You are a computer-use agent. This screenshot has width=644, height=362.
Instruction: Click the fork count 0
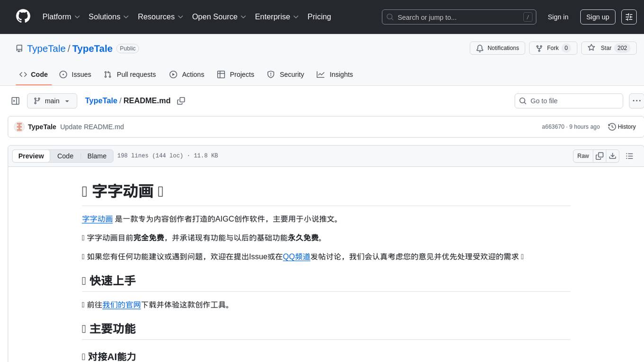click(566, 48)
